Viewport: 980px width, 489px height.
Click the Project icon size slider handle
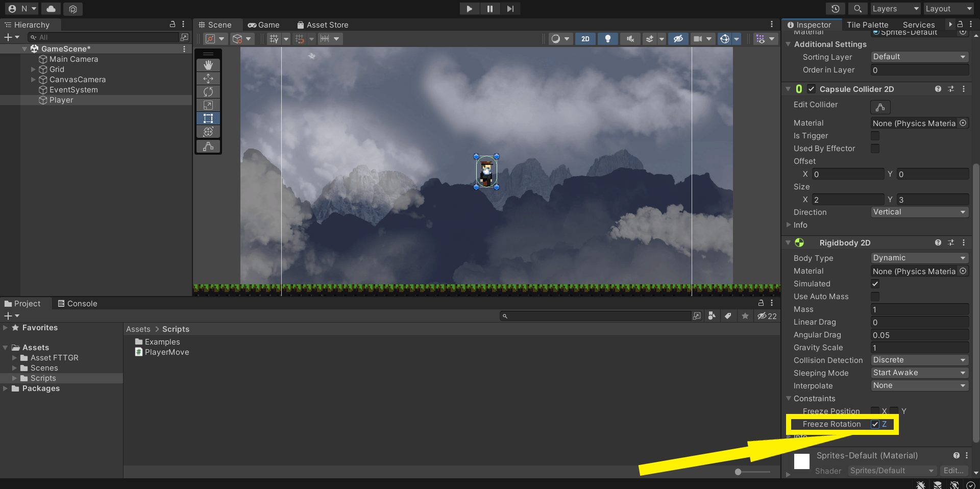(738, 472)
